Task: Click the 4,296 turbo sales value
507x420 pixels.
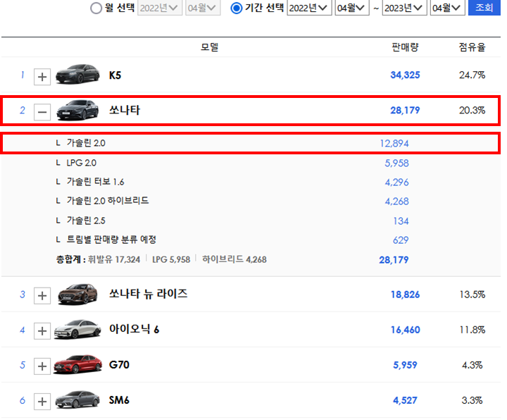Action: tap(396, 183)
